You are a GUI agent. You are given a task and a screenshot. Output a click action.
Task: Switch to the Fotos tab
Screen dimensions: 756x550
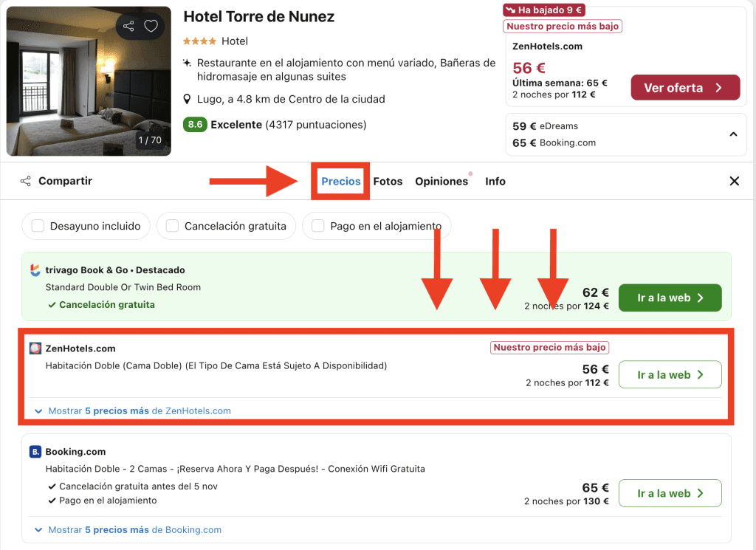point(388,182)
